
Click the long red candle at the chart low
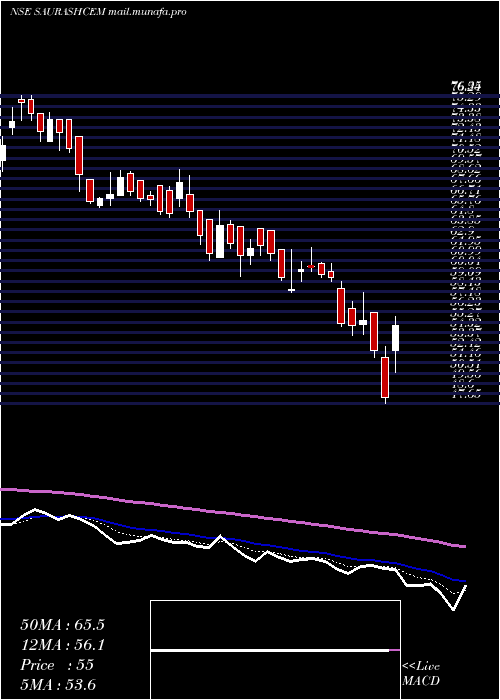(x=385, y=377)
